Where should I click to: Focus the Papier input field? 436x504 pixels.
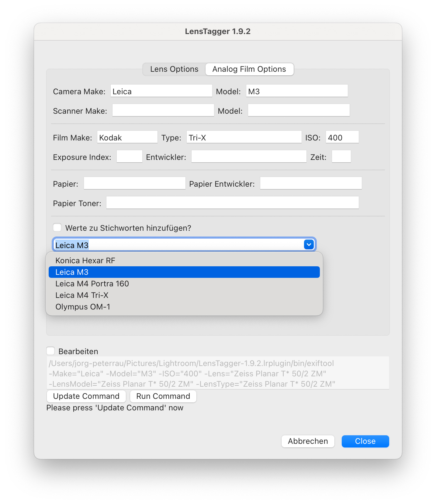pyautogui.click(x=134, y=183)
